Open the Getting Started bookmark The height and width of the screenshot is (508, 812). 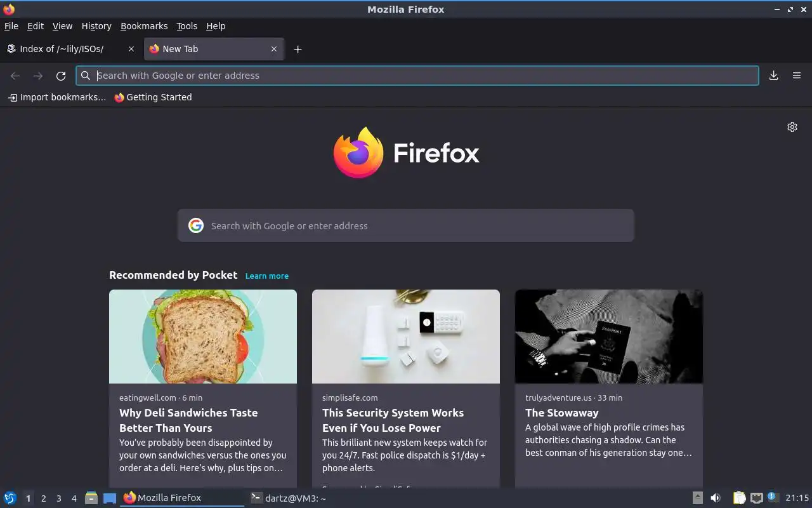pos(153,97)
